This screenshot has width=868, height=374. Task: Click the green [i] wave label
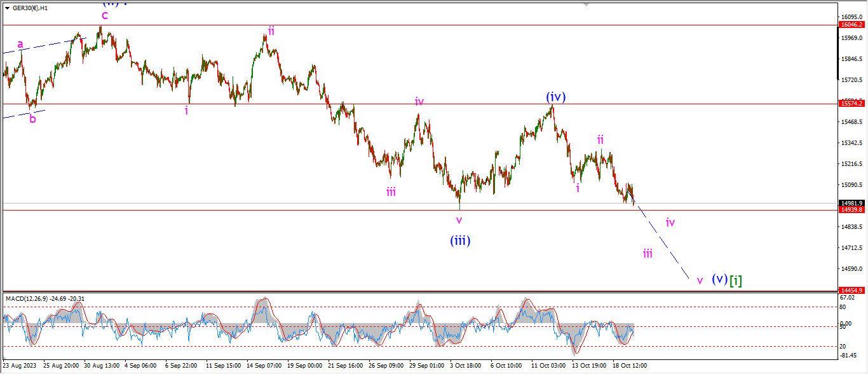coord(736,280)
